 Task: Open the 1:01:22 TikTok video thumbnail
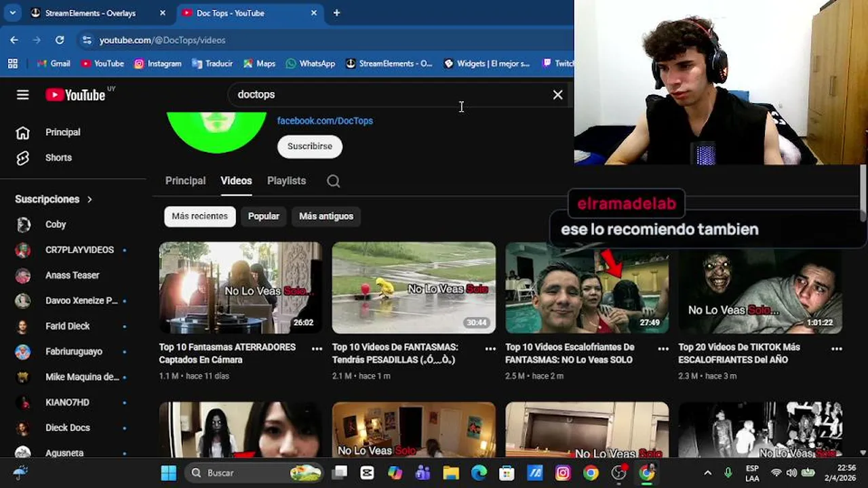point(760,291)
